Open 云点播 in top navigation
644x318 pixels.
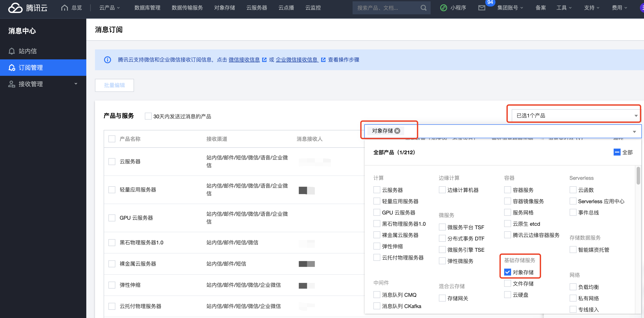[286, 8]
